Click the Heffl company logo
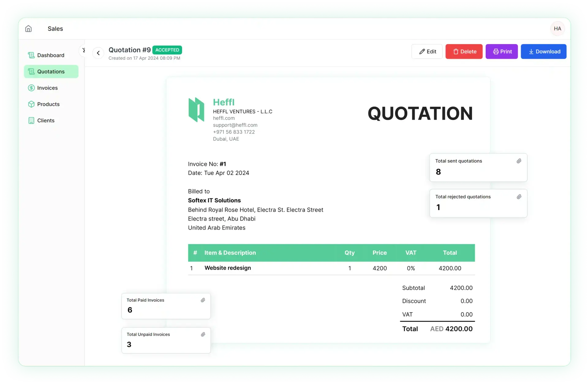Viewport: 588px width, 384px height. tap(196, 110)
